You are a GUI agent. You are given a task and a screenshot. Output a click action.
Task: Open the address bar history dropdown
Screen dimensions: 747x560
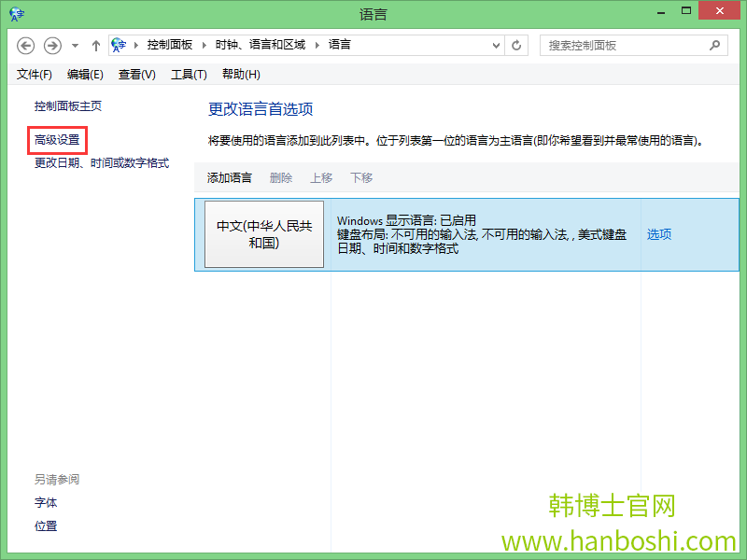click(x=496, y=45)
